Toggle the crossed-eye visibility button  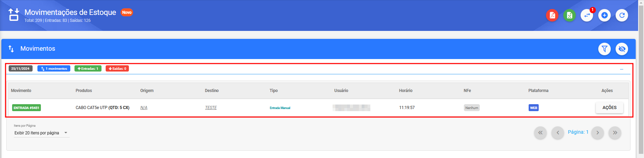click(x=622, y=49)
